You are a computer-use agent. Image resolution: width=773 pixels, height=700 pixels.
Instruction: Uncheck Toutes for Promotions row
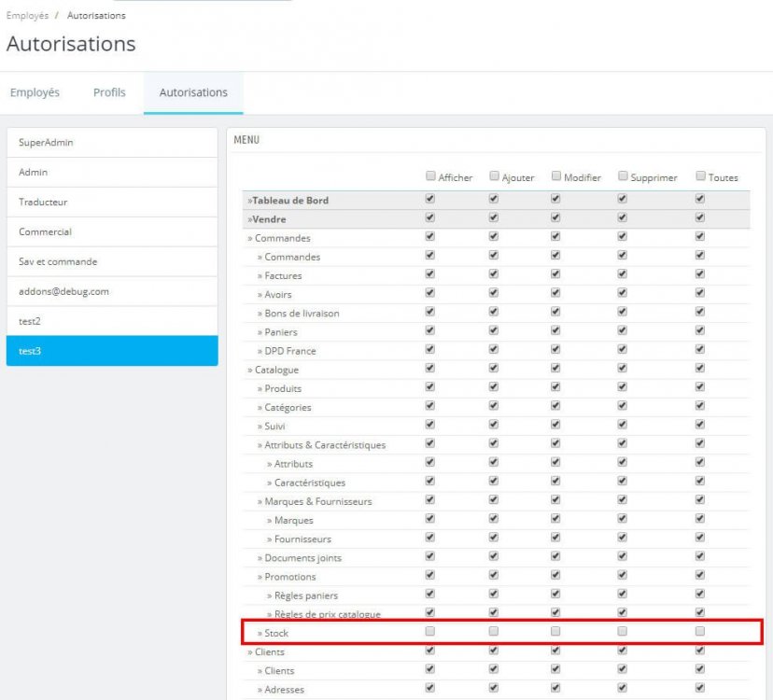(700, 575)
